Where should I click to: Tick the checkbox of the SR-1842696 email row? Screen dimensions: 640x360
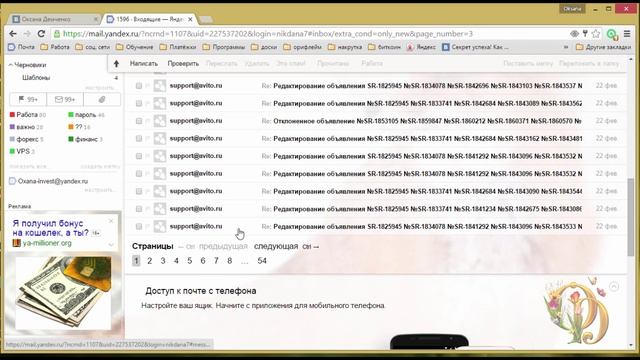(x=139, y=86)
